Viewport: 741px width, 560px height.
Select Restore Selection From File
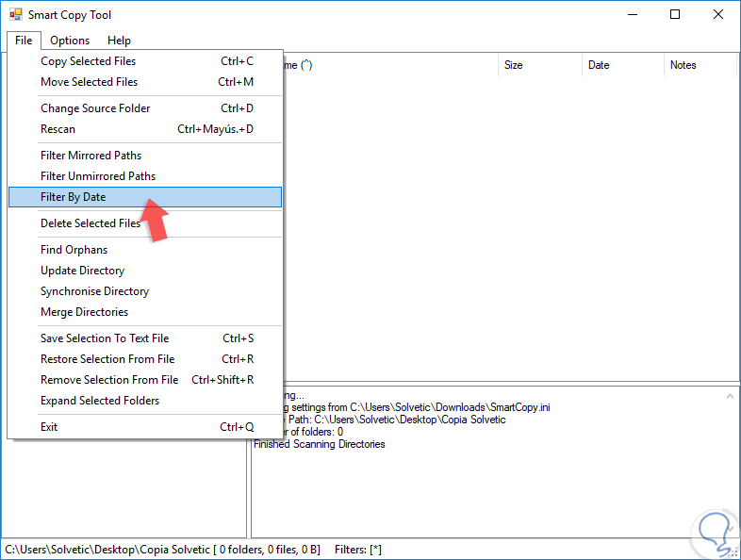click(x=145, y=359)
